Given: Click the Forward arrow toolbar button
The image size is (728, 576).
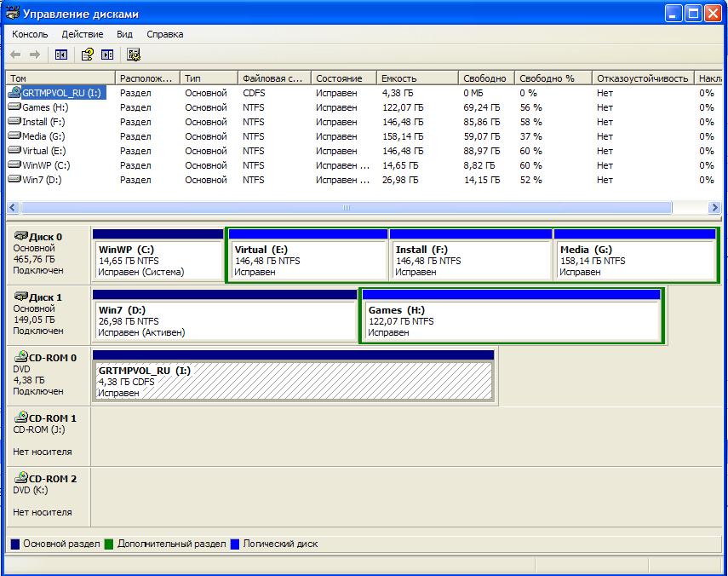Looking at the screenshot, I should 35,55.
